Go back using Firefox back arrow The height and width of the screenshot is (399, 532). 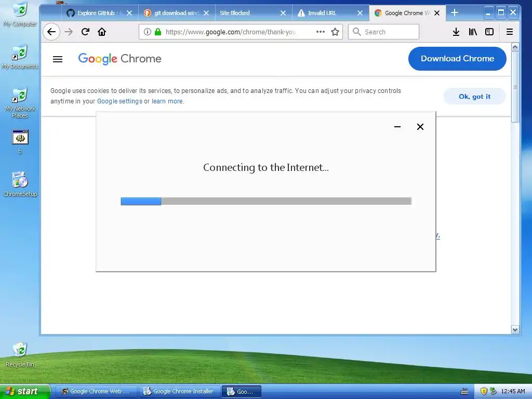click(51, 32)
